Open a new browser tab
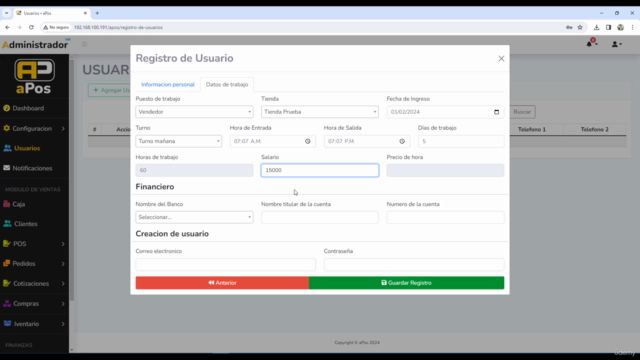 point(97,13)
